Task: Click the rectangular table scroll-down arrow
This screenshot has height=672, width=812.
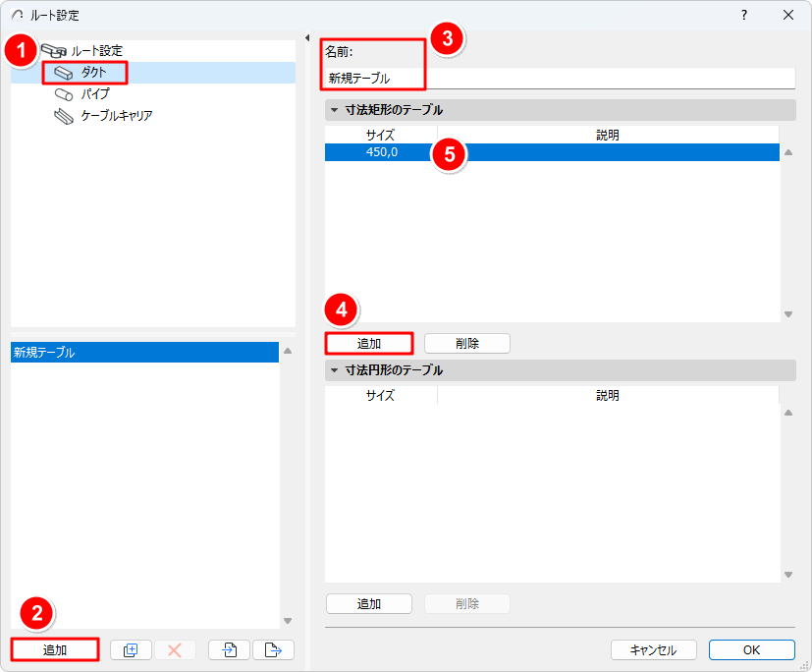Action: coord(788,314)
